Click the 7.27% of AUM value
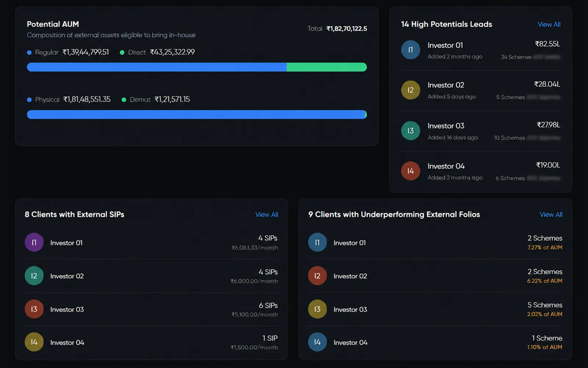 545,248
